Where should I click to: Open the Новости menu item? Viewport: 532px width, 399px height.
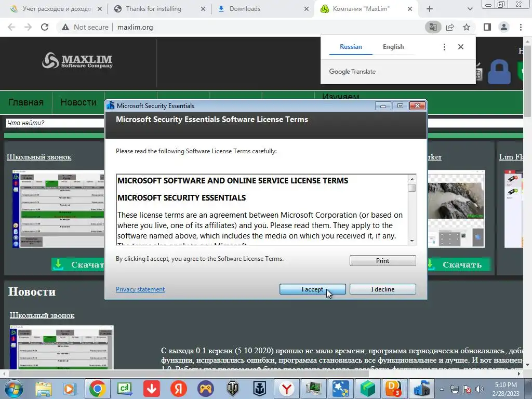78,102
